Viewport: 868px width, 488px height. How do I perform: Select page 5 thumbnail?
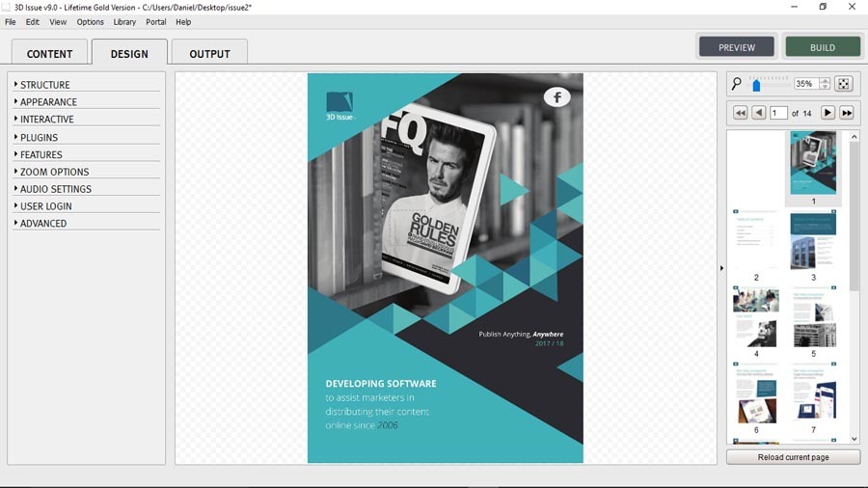click(x=813, y=316)
